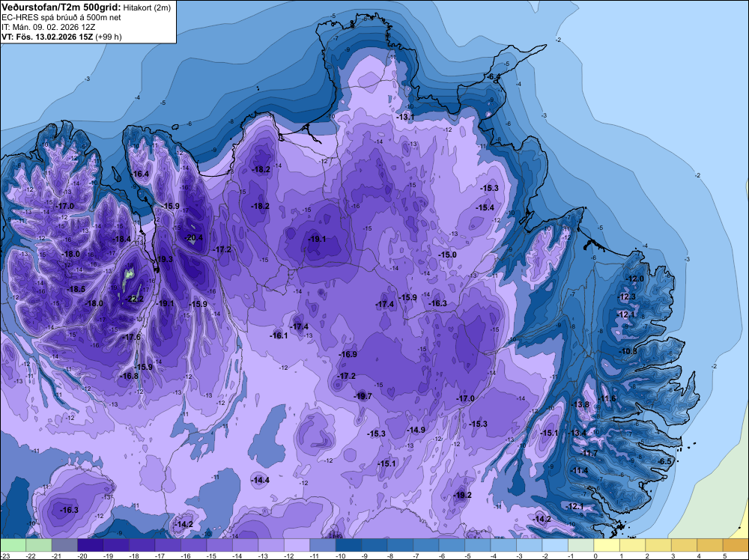Viewport: 749px width, 560px height.
Task: Select the -11.6 temperature value
Action: click(x=607, y=398)
